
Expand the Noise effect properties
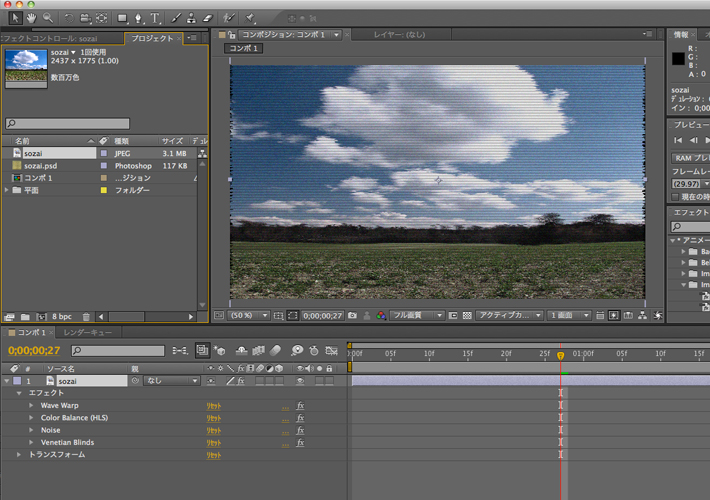(x=32, y=430)
